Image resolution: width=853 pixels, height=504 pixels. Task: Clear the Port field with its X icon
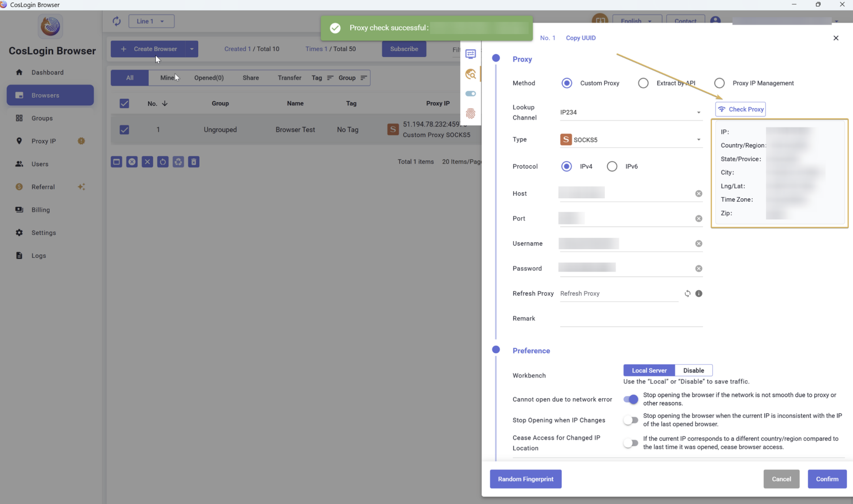[x=698, y=219]
